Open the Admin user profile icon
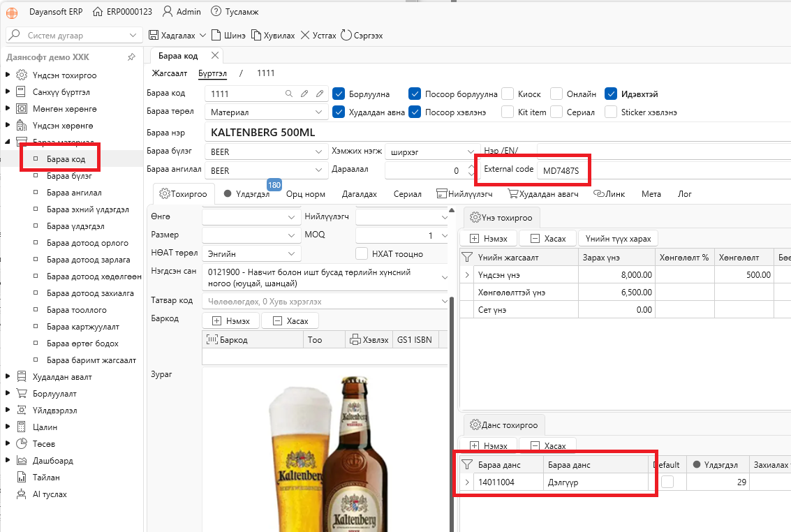This screenshot has width=791, height=532. 167,12
